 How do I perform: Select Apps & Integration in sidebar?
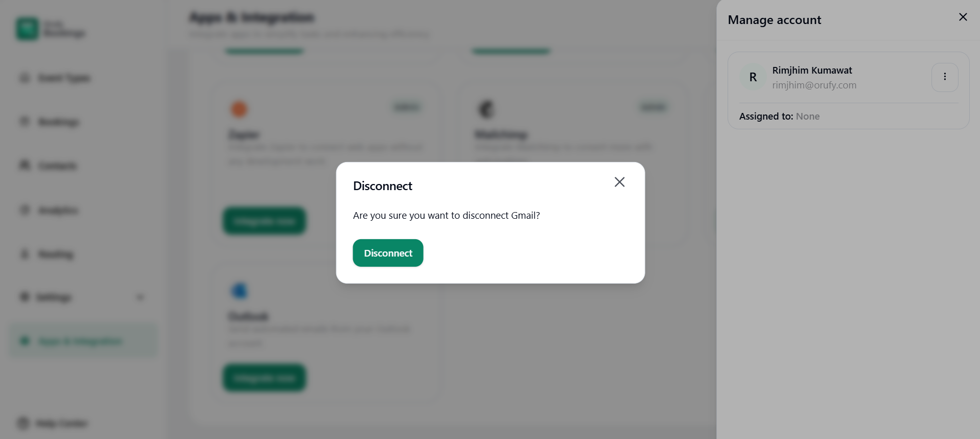(80, 341)
